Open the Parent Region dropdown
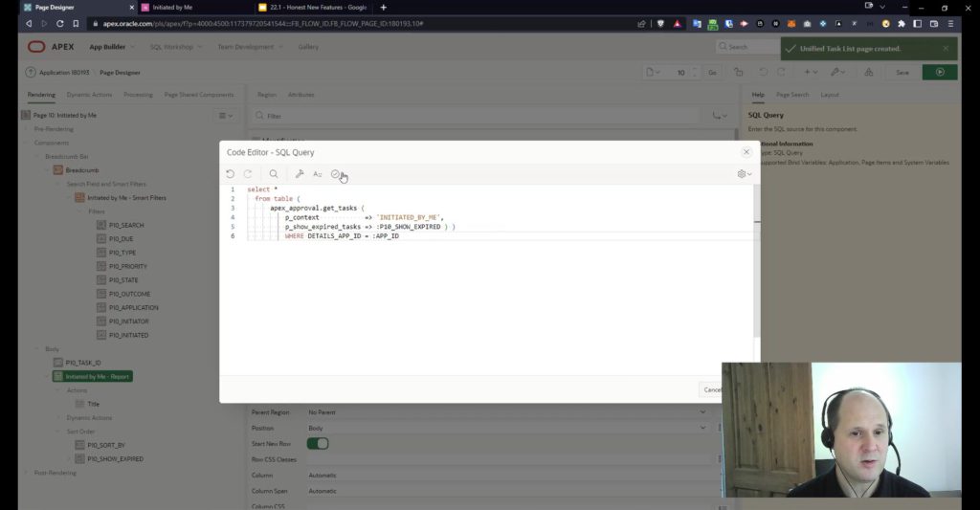 [507, 412]
